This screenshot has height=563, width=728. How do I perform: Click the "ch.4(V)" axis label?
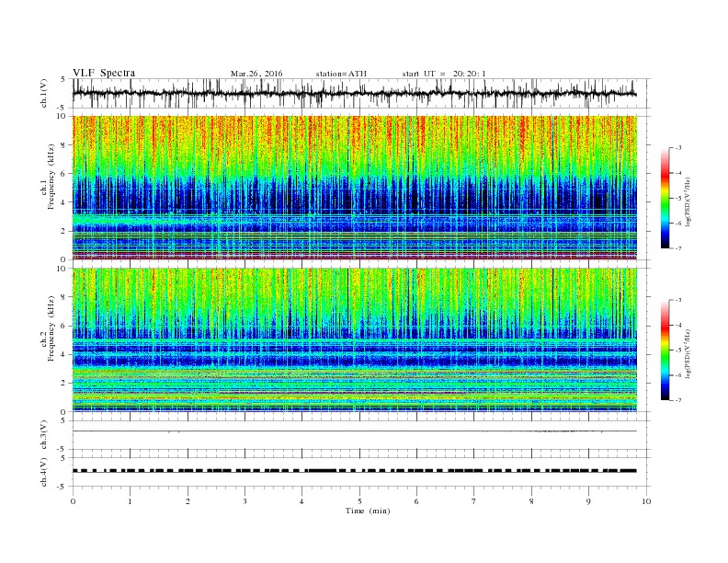pos(44,472)
